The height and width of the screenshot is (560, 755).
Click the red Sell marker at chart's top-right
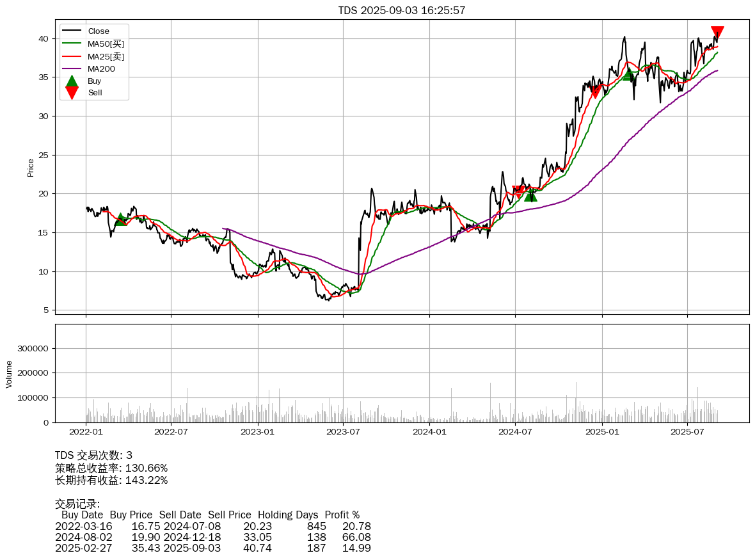(x=717, y=33)
